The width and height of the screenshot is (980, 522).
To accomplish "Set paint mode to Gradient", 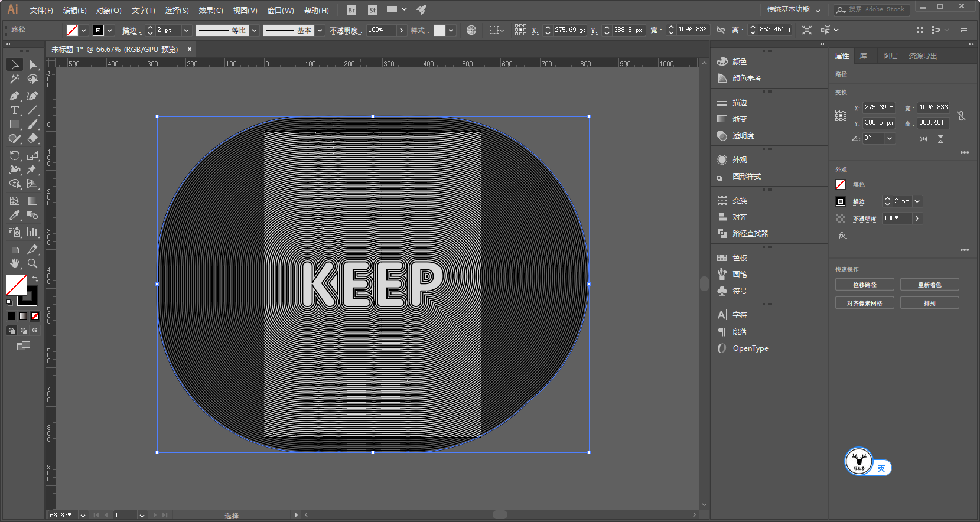I will click(x=23, y=317).
